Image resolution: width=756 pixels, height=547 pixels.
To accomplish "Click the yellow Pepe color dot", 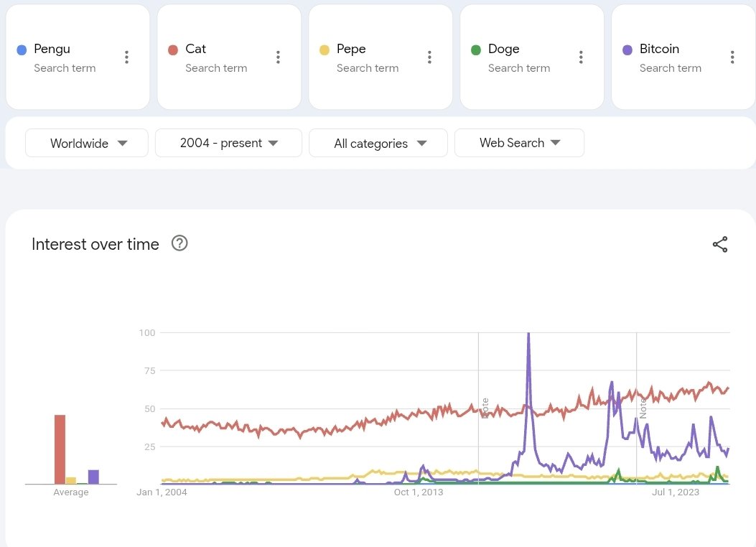I will pyautogui.click(x=325, y=50).
